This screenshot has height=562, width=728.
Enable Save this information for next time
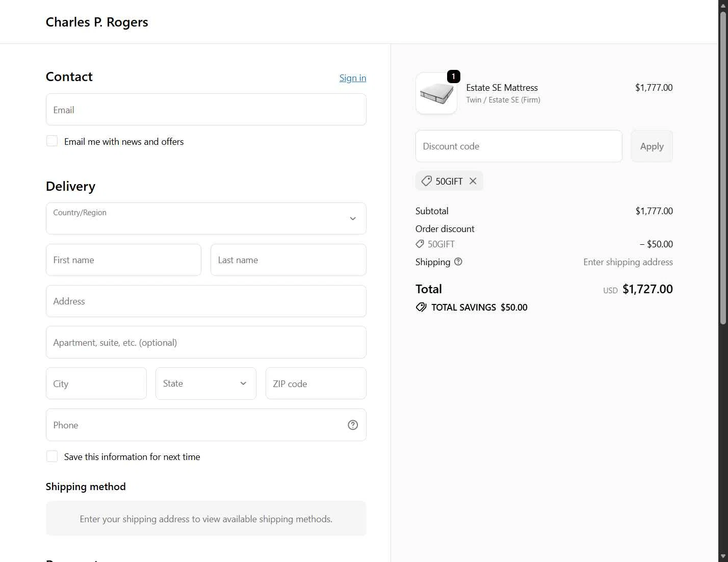pyautogui.click(x=52, y=456)
